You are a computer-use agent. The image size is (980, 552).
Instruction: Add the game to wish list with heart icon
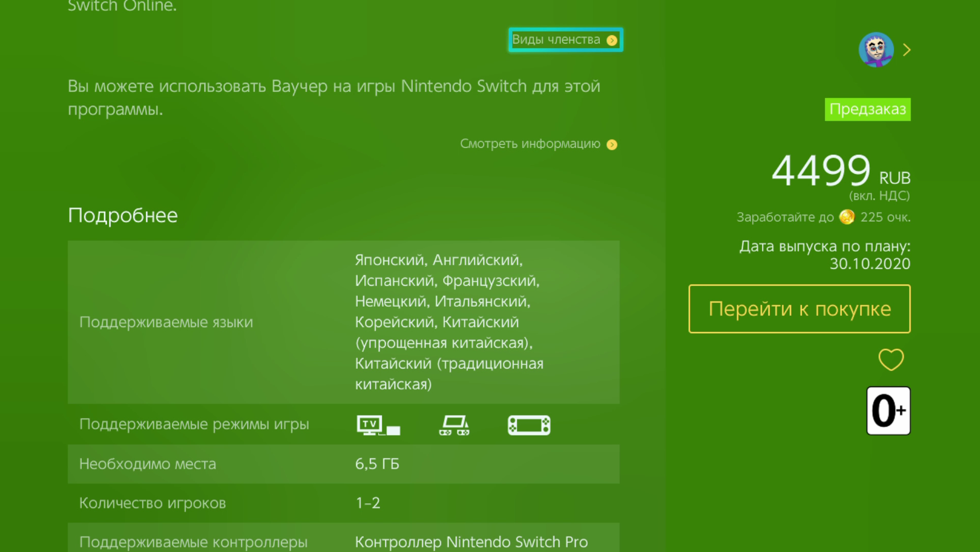(x=891, y=359)
